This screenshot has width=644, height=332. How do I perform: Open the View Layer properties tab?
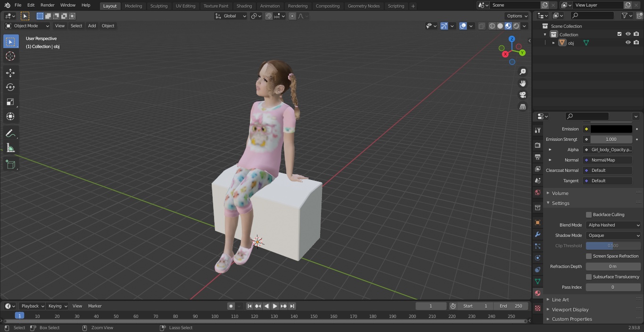click(537, 169)
